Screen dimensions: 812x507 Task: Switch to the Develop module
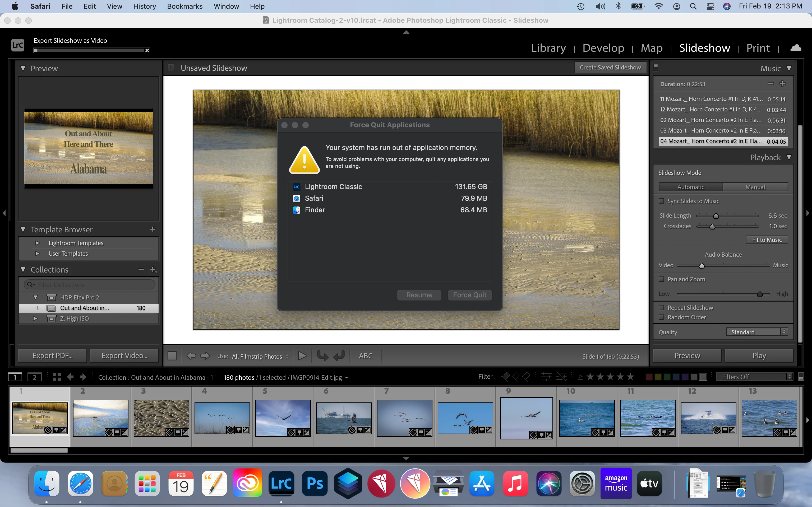click(x=603, y=48)
